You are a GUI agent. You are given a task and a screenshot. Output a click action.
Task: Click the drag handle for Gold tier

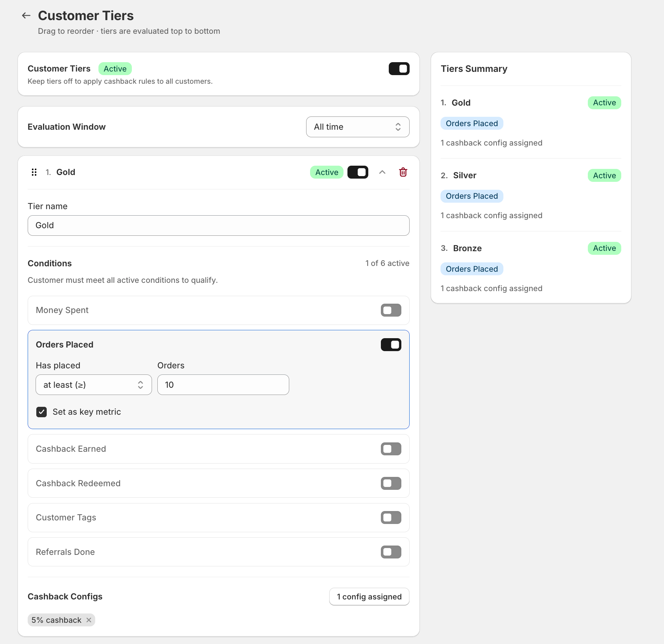(34, 172)
